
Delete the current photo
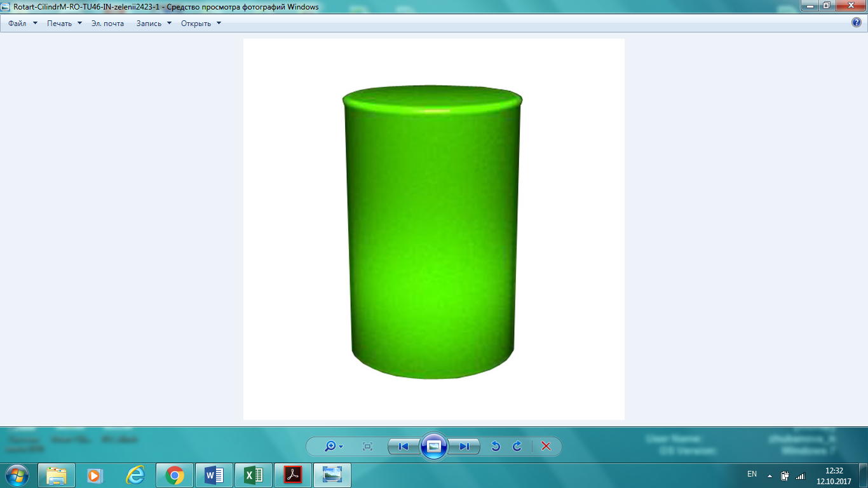point(546,447)
